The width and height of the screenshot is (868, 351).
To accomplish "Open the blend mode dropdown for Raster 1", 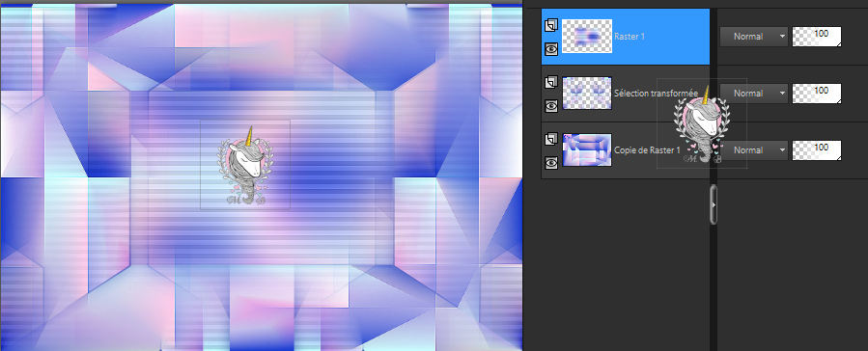I will tap(753, 36).
